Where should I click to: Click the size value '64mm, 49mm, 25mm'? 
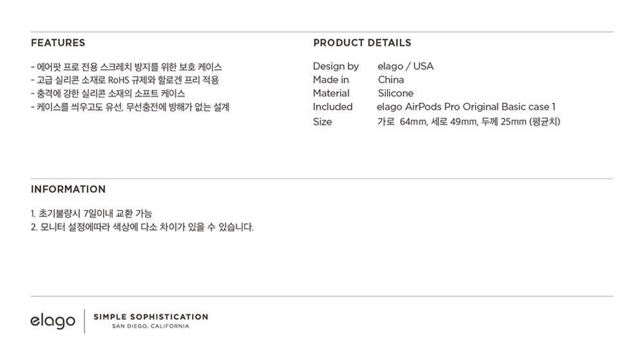[469, 122]
